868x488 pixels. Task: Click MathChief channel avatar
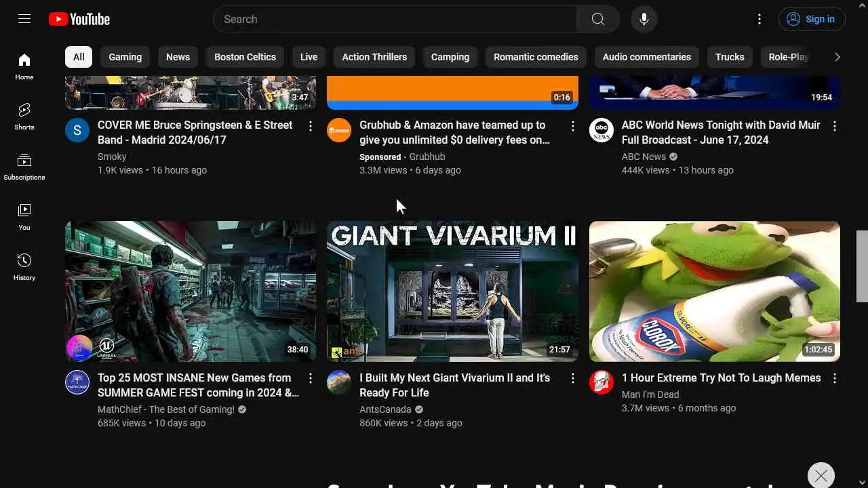pyautogui.click(x=77, y=383)
